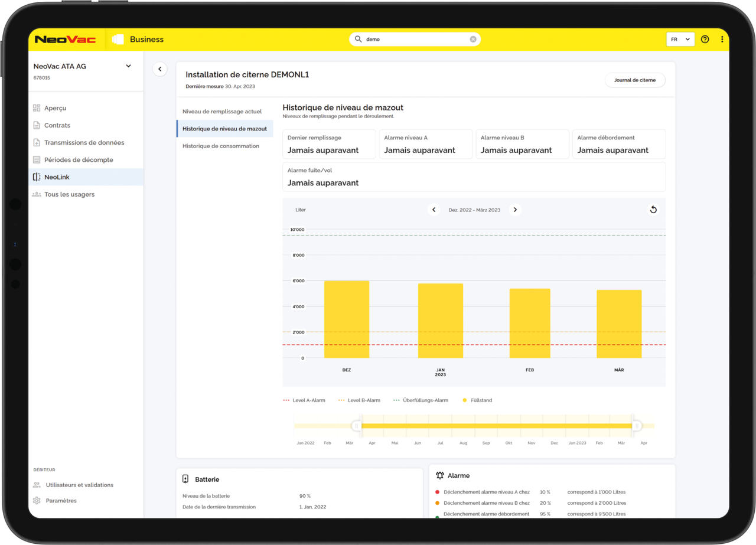756x545 pixels.
Task: Toggle the Überfüllungs-Alarm legend series
Action: pyautogui.click(x=421, y=400)
